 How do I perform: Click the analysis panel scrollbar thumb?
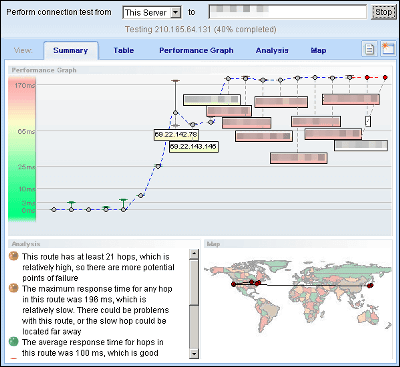[194, 283]
